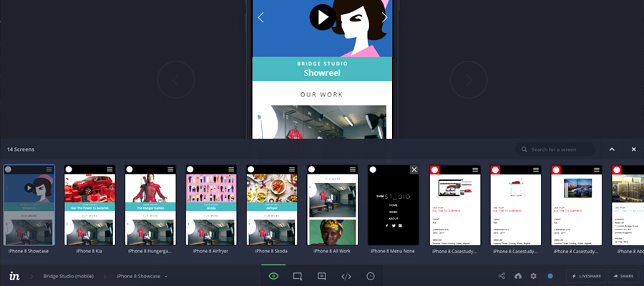This screenshot has width=644, height=286.
Task: Open Comment mode icon
Action: click(x=322, y=276)
